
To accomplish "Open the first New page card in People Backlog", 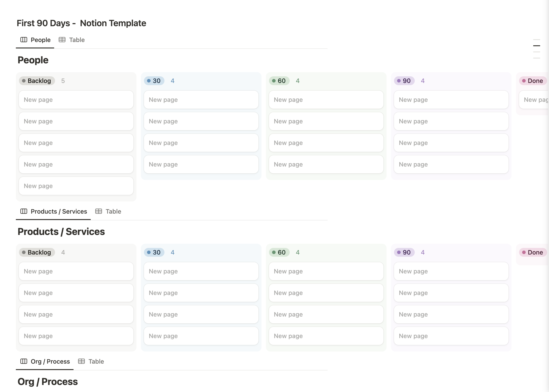I will tap(76, 100).
